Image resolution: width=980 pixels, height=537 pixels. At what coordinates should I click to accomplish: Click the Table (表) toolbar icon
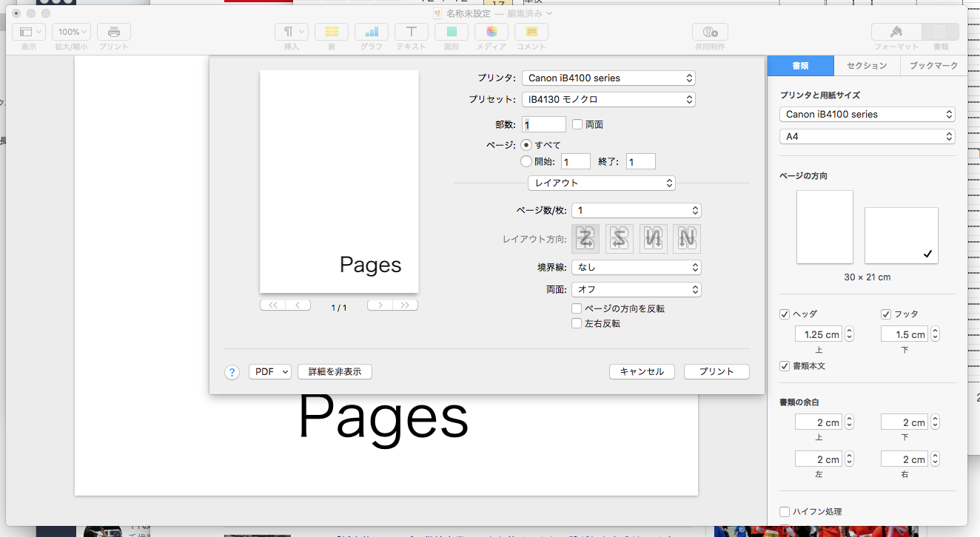[x=332, y=32]
